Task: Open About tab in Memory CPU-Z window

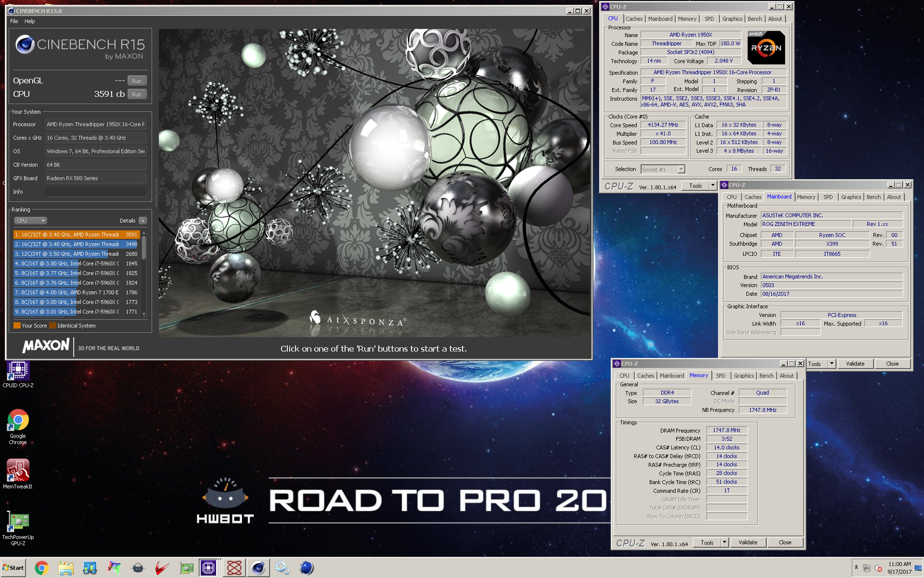Action: (x=786, y=376)
